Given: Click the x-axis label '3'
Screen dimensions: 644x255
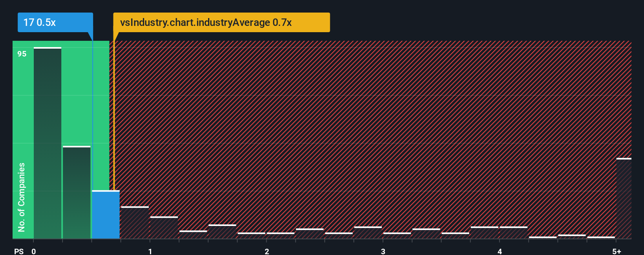Looking at the screenshot, I should (383, 251).
